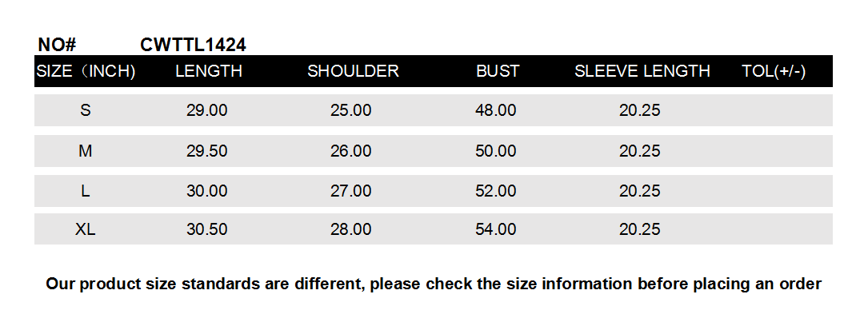Select the LENGTH column header

(x=208, y=71)
